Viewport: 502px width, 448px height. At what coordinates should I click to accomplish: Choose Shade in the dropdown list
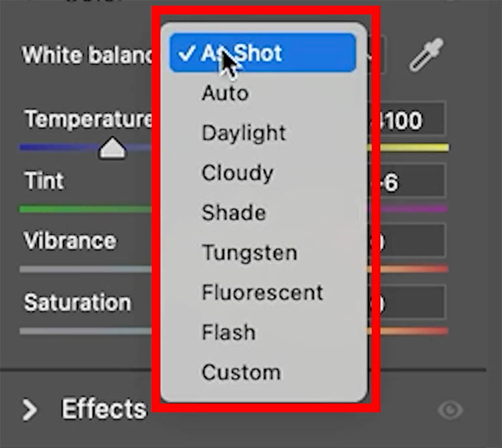pos(234,213)
